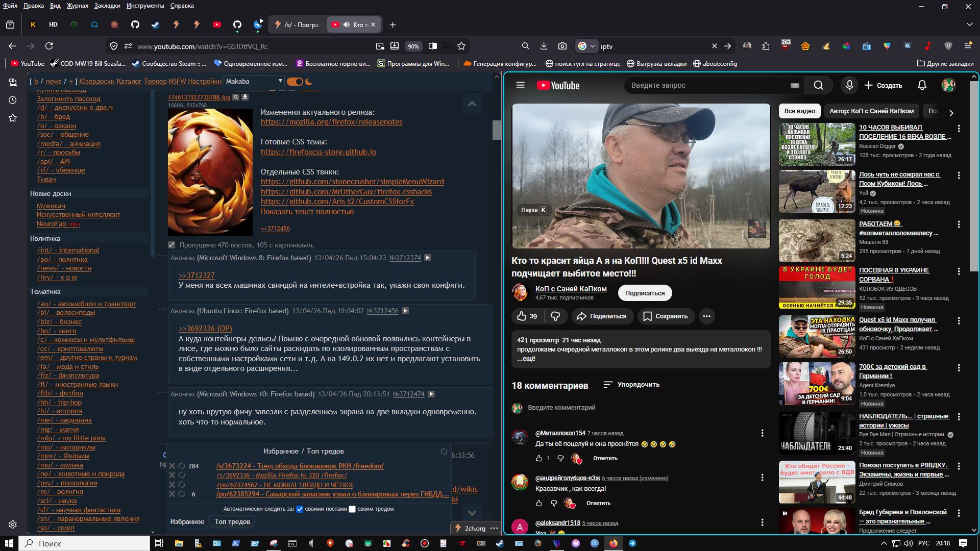Open Reader view split icon in address bar
980x551 pixels.
(433, 46)
